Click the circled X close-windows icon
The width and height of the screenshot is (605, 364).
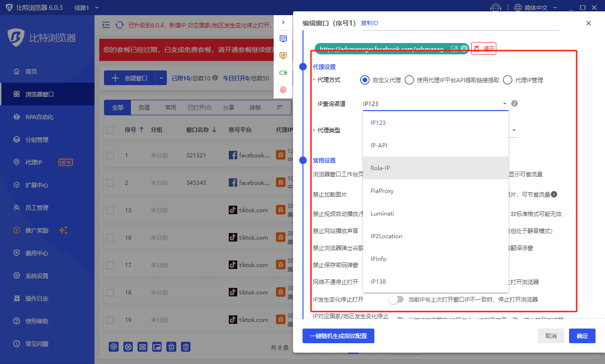(128, 347)
